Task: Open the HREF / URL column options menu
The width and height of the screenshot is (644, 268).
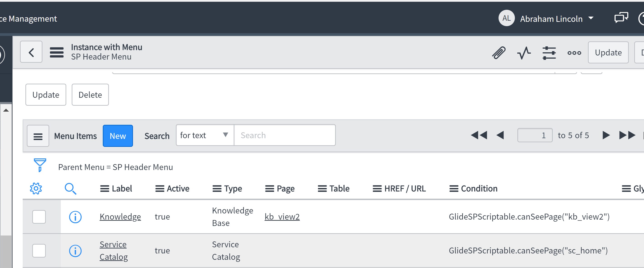Action: coord(377,189)
